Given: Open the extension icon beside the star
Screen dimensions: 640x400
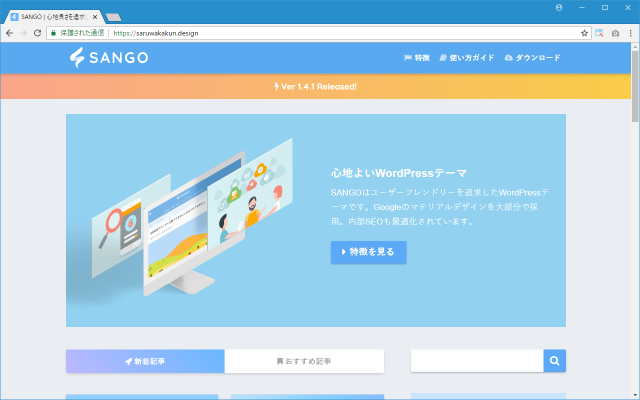Looking at the screenshot, I should [599, 33].
